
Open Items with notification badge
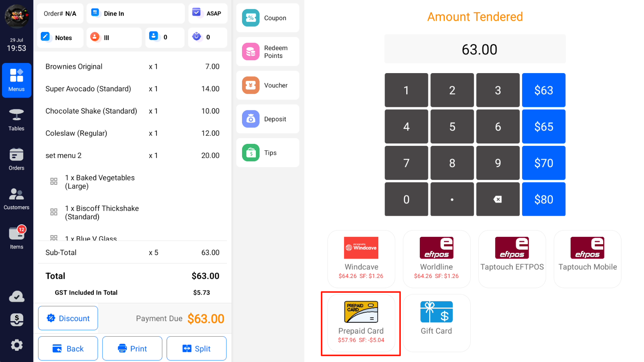(x=16, y=238)
